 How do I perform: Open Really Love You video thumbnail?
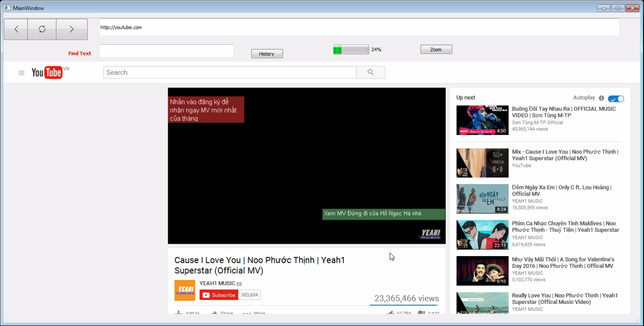482,303
